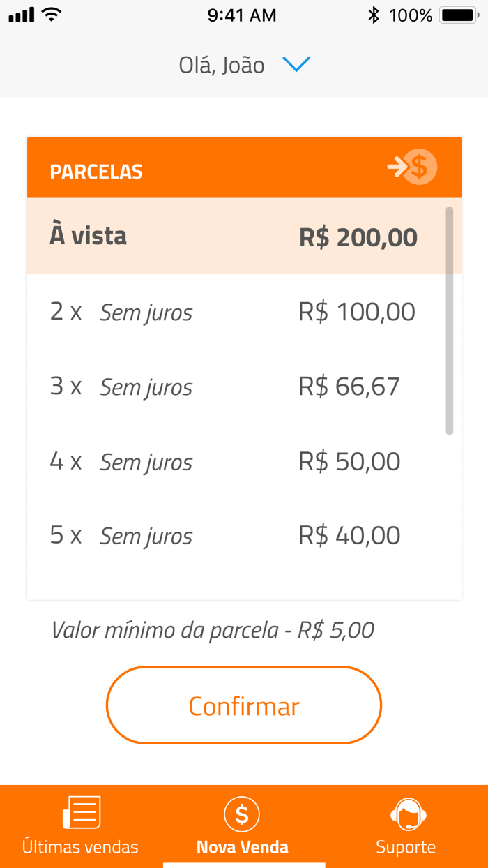Select the 5x Sem juros installment option

244,535
